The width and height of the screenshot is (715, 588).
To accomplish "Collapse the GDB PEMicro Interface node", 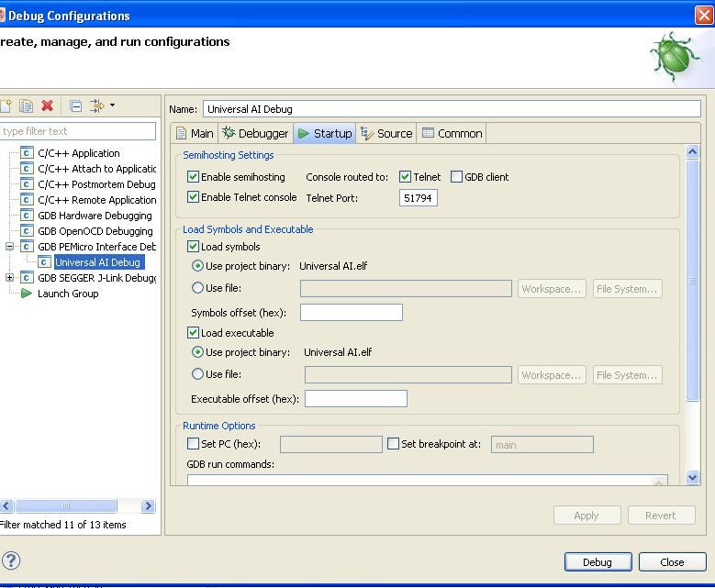I will (9, 247).
